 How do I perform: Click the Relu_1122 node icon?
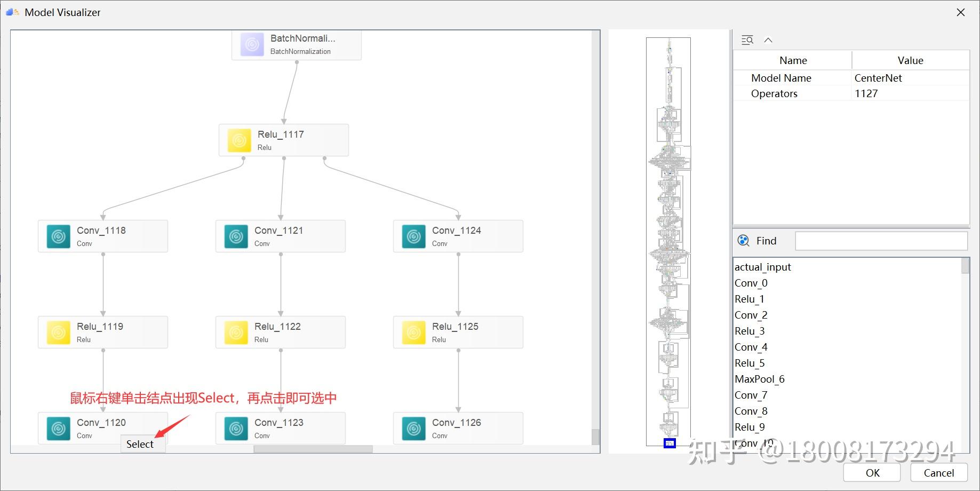tap(236, 332)
